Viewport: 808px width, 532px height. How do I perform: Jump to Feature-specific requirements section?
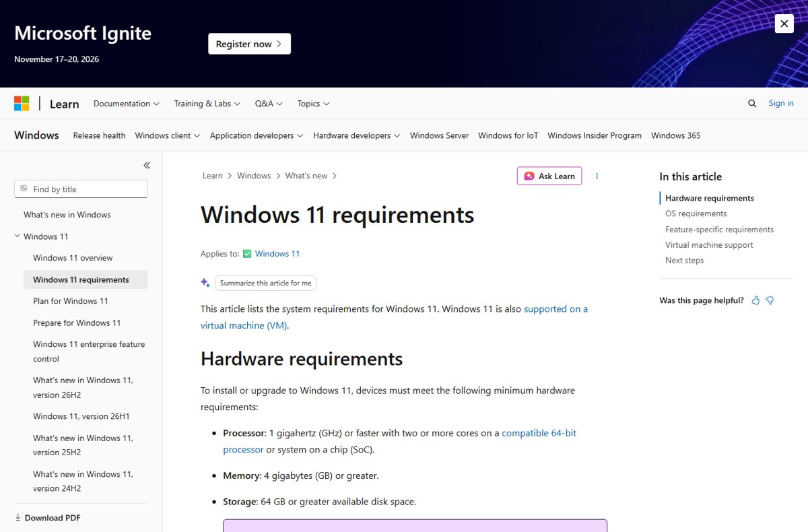click(x=720, y=230)
